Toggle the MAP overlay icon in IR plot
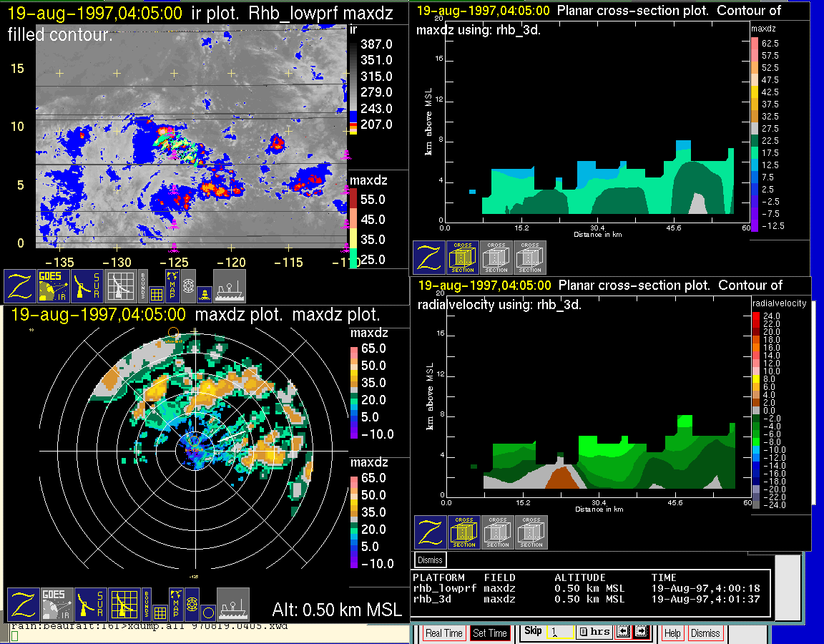 172,286
